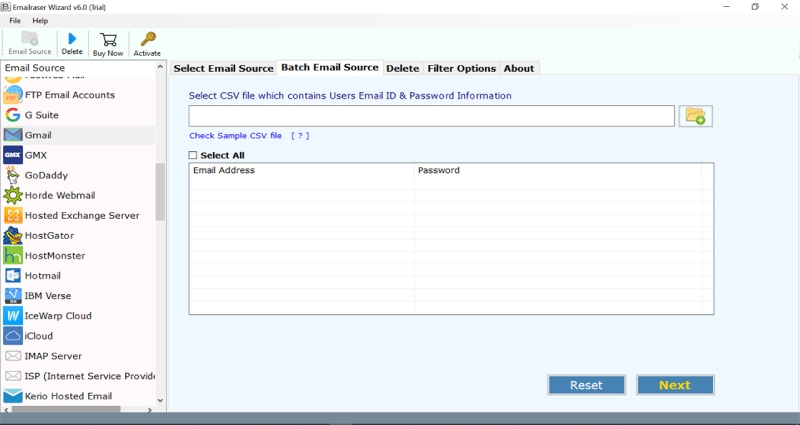Screen dimensions: 800x425
Task: Click the Emailraser app title icon
Action: (6, 7)
